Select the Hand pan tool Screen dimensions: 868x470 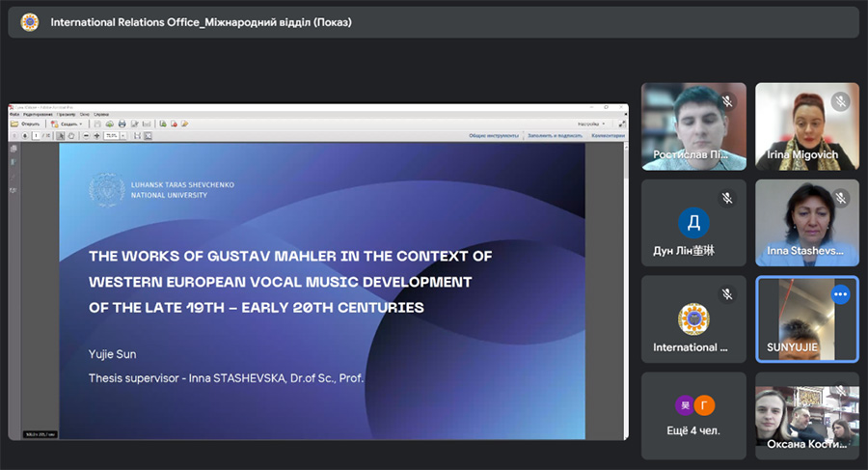click(71, 136)
